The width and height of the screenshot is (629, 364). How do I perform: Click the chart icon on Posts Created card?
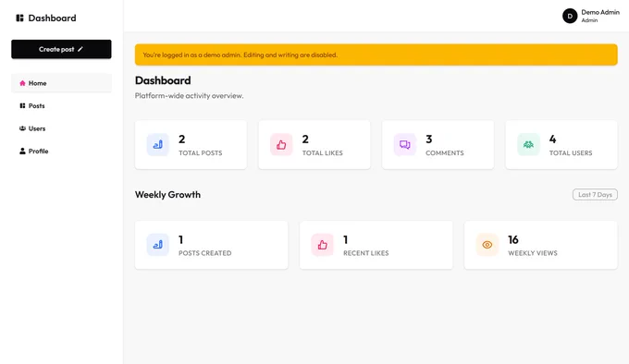pos(157,245)
